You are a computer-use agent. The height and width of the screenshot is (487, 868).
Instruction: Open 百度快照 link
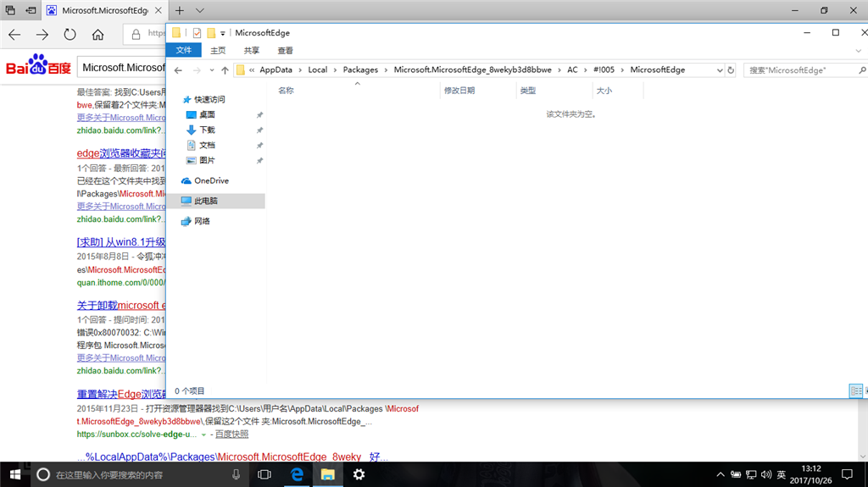point(232,434)
